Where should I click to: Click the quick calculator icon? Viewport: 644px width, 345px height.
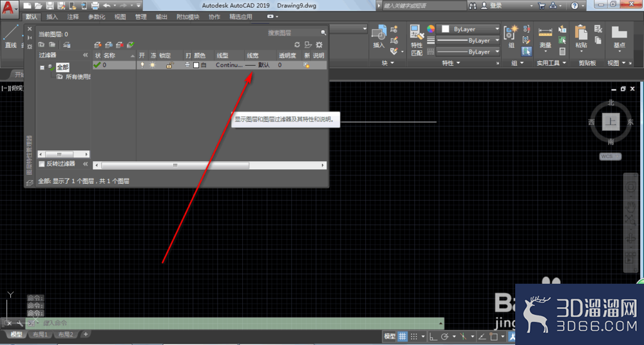(562, 52)
